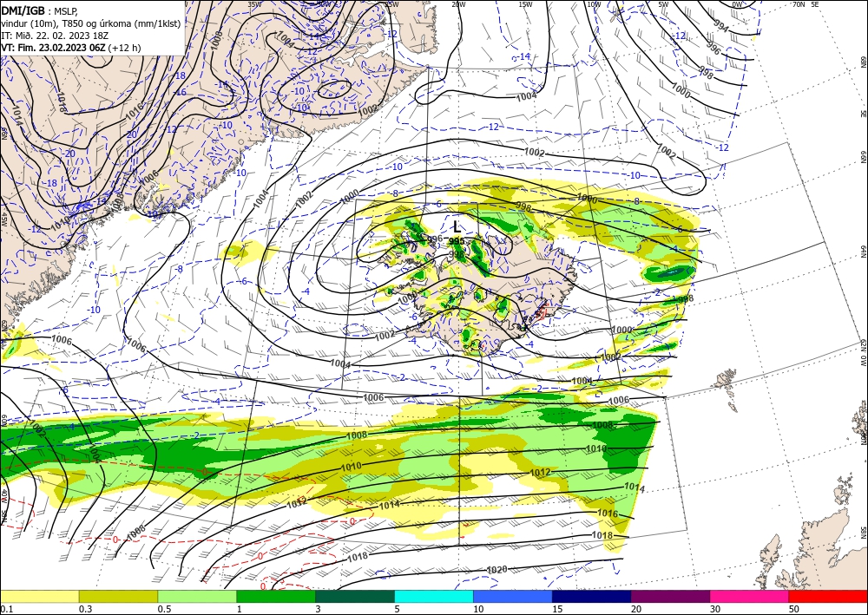This screenshot has width=868, height=615.
Task: Click the '0.1' legend scale value
Action: pyautogui.click(x=6, y=609)
